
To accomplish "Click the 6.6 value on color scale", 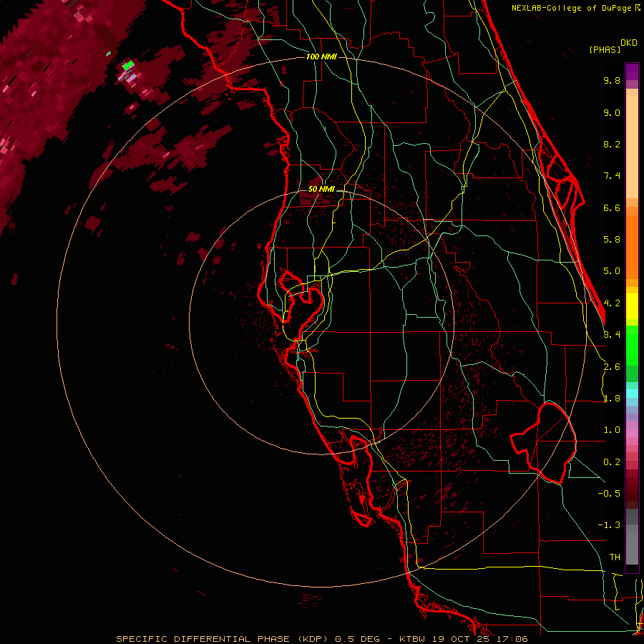I will click(612, 208).
